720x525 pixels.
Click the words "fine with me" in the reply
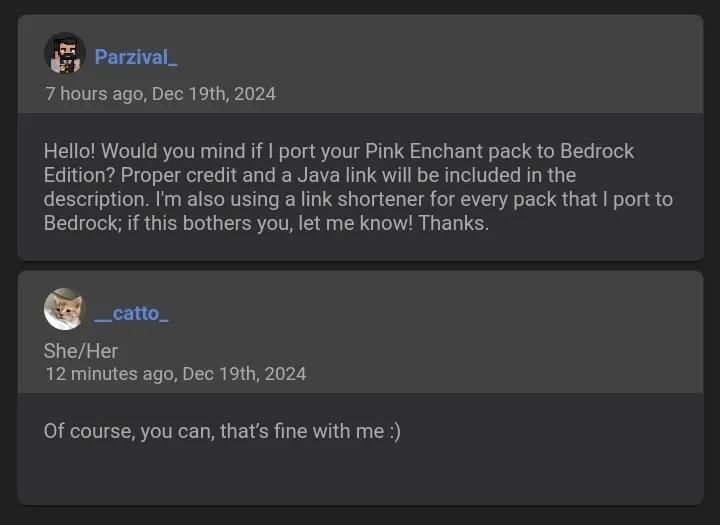(x=329, y=432)
